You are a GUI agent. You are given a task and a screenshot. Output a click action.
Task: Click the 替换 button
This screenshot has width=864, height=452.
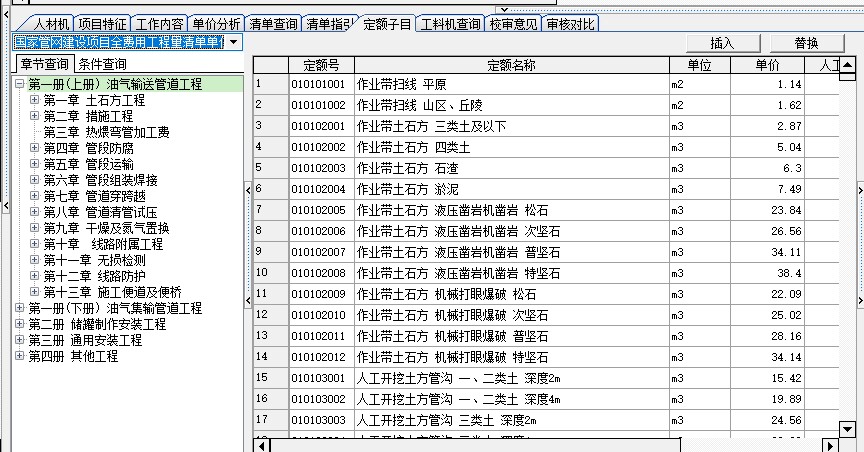806,43
